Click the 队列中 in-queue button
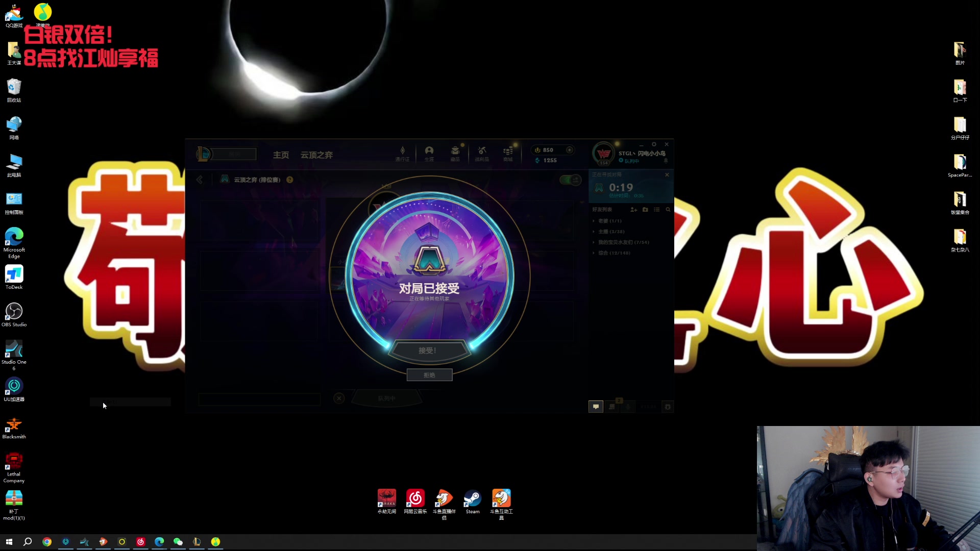Screen dimensions: 980x551 click(x=386, y=398)
